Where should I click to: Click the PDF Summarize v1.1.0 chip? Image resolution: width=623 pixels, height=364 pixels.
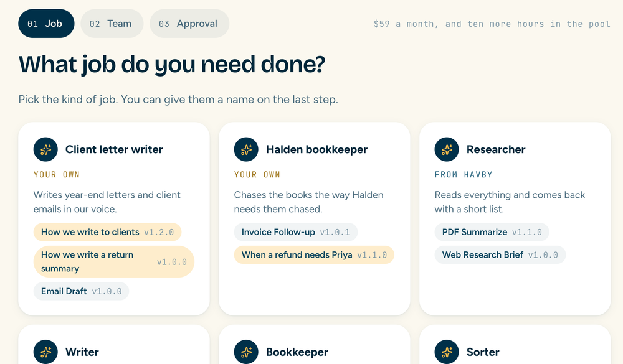[x=492, y=232]
